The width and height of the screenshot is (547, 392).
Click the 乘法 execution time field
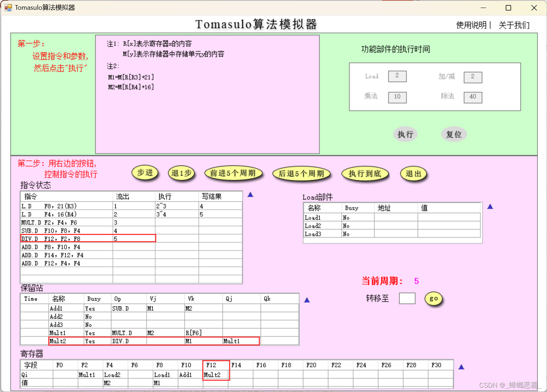point(397,97)
